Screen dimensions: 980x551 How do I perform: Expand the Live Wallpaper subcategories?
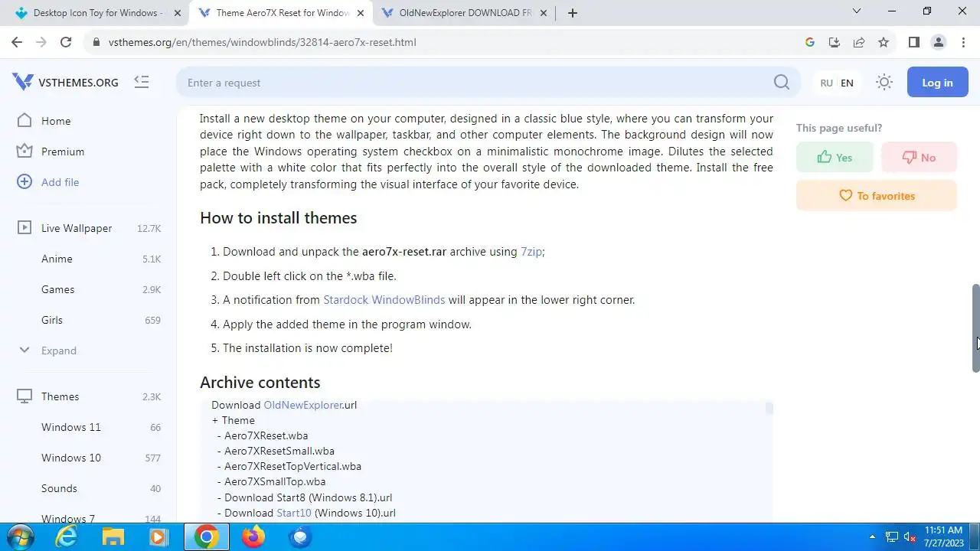pyautogui.click(x=58, y=350)
